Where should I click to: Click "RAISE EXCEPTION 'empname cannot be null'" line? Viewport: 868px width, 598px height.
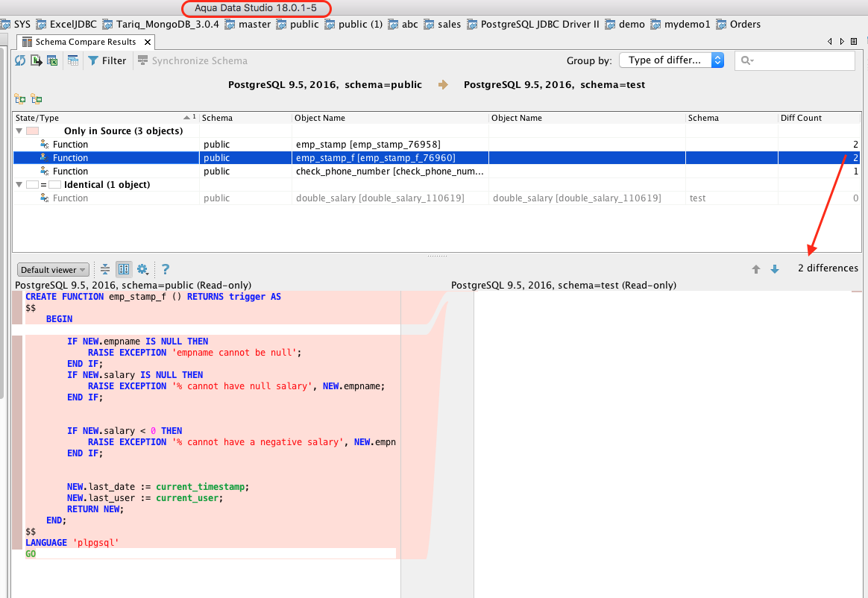pos(195,353)
